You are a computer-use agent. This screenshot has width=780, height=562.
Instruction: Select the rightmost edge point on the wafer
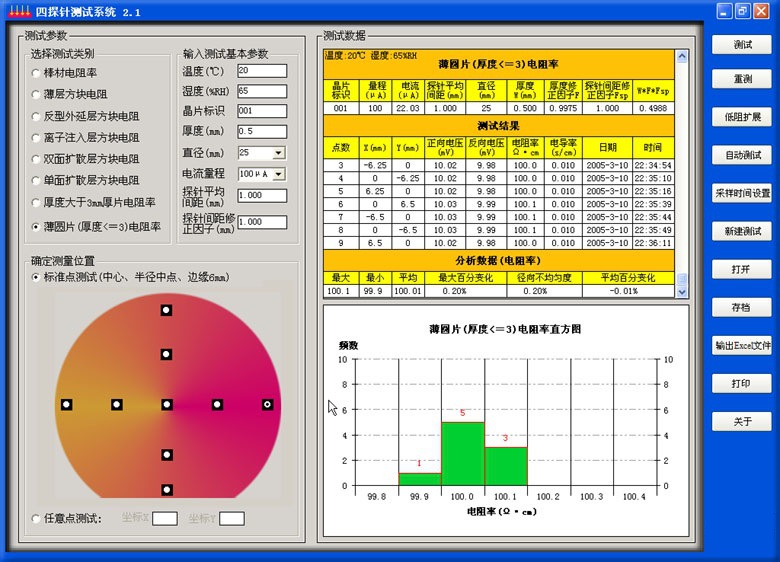(267, 405)
